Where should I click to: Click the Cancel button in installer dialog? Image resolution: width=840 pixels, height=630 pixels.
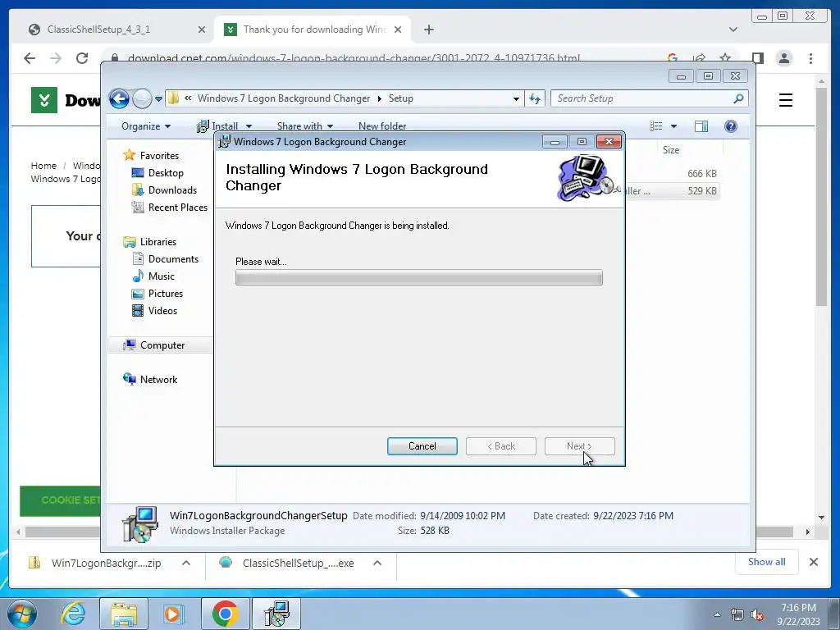422,446
